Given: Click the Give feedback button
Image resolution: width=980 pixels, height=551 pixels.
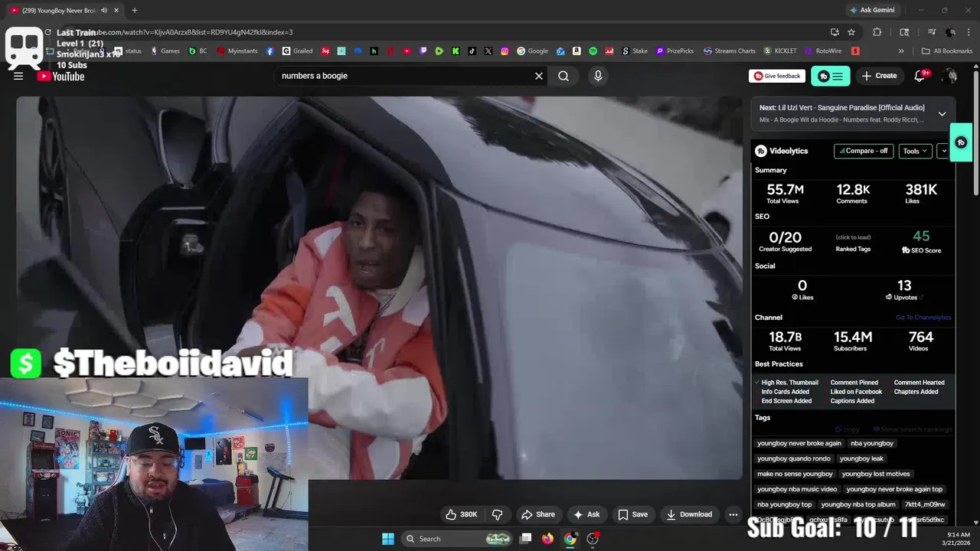Looking at the screenshot, I should [777, 76].
